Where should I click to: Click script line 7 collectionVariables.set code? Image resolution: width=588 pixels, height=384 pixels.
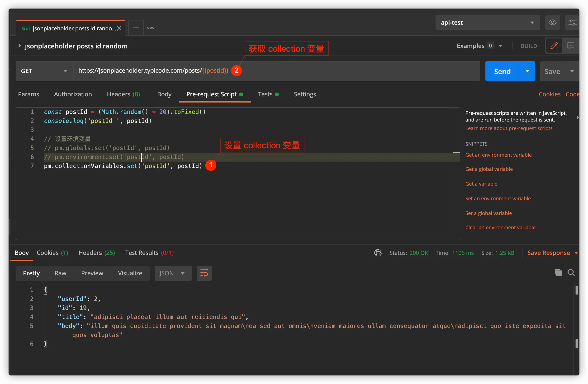tap(123, 166)
